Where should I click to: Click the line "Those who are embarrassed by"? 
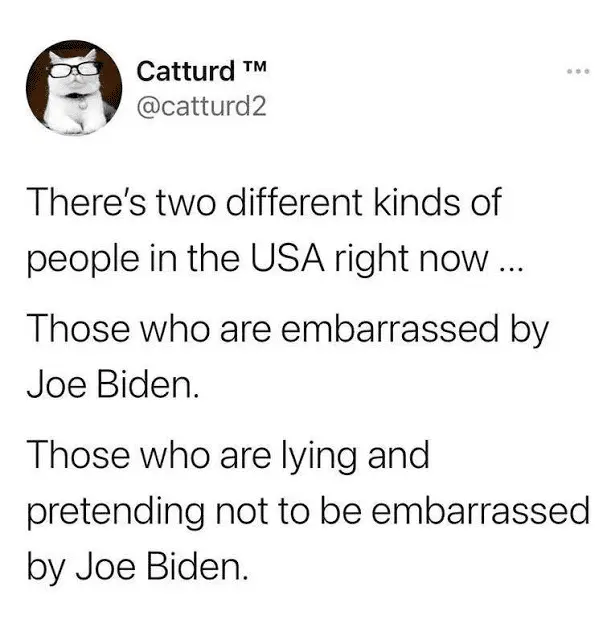click(288, 329)
